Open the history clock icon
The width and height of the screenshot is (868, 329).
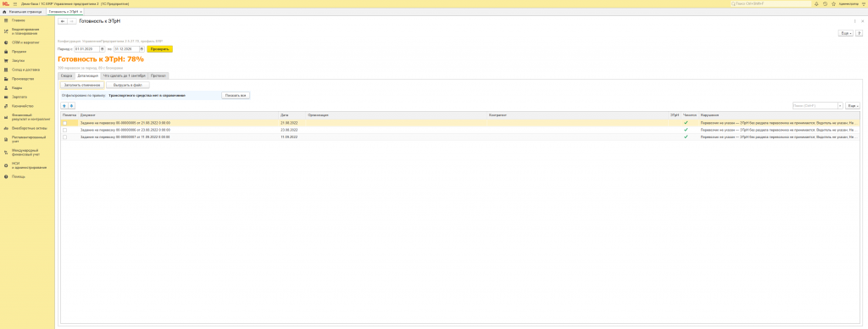pyautogui.click(x=825, y=3)
